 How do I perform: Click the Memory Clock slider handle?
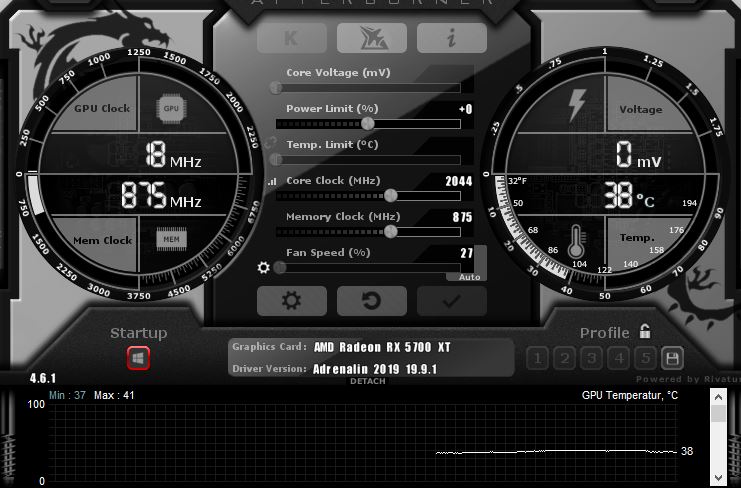coord(390,231)
